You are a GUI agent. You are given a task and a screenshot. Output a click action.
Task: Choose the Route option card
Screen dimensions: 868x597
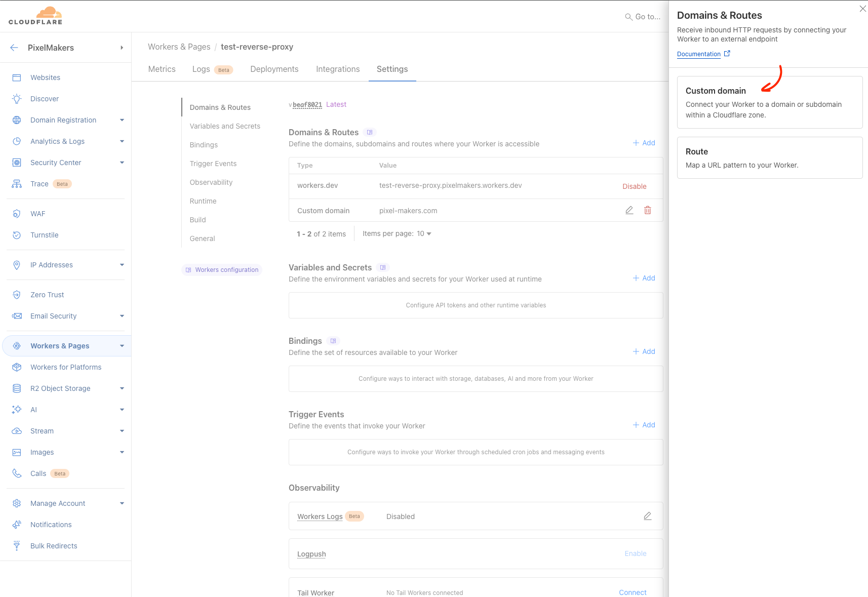770,157
